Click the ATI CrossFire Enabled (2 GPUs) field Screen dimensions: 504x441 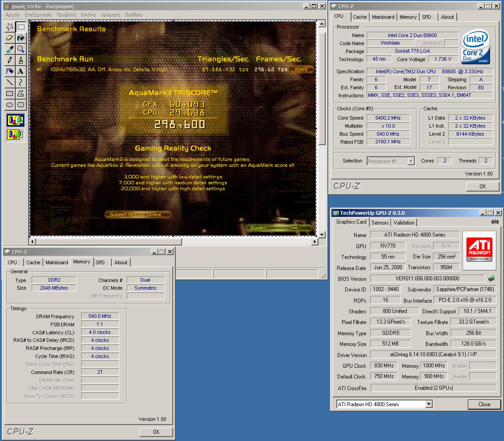point(434,388)
